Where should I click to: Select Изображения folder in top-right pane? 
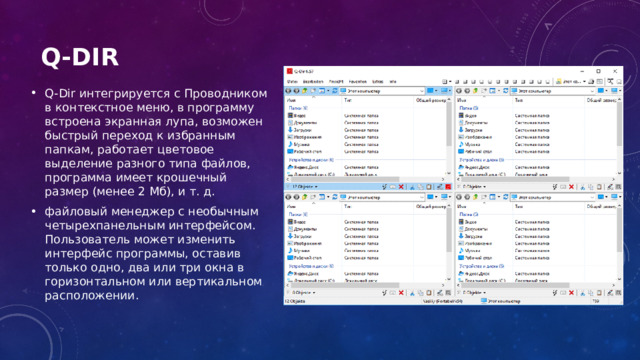click(x=475, y=137)
